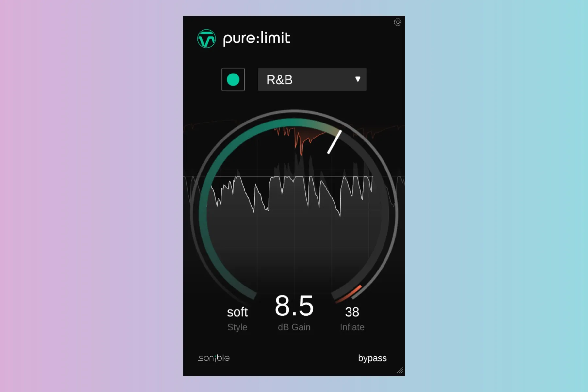Click the pure:limit title text
The height and width of the screenshot is (392, 588).
click(x=256, y=39)
